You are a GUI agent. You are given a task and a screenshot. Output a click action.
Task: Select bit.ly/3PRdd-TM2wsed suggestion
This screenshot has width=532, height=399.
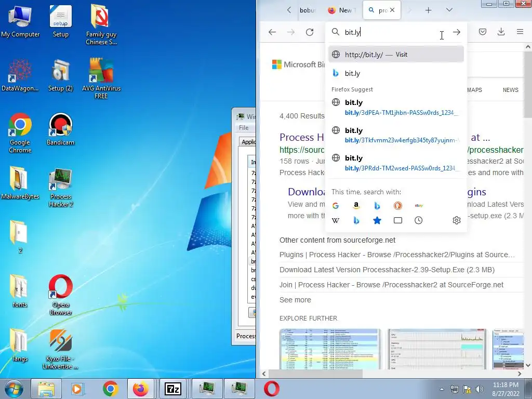396,163
